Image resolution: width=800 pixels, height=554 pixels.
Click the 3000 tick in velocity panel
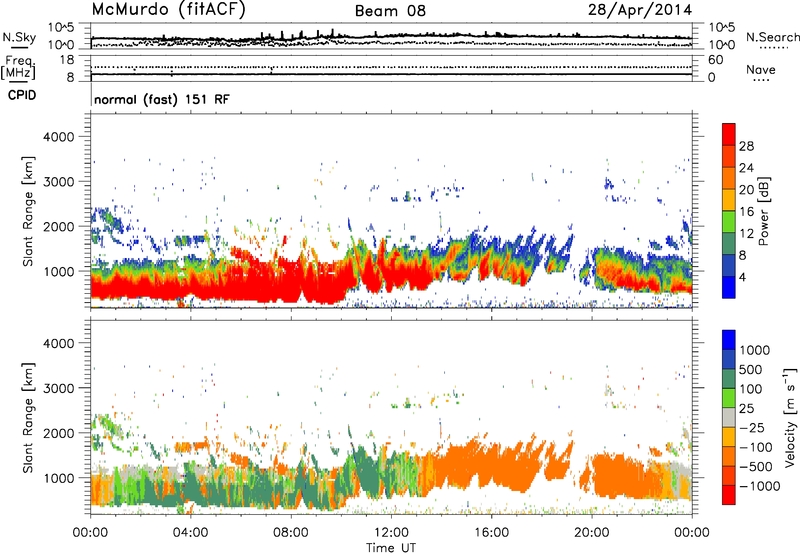tap(58, 388)
